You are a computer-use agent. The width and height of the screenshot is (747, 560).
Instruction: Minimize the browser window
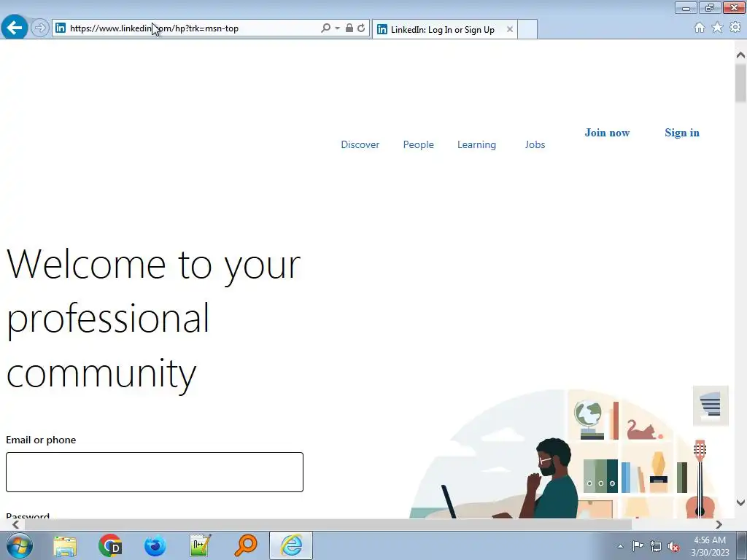point(686,8)
